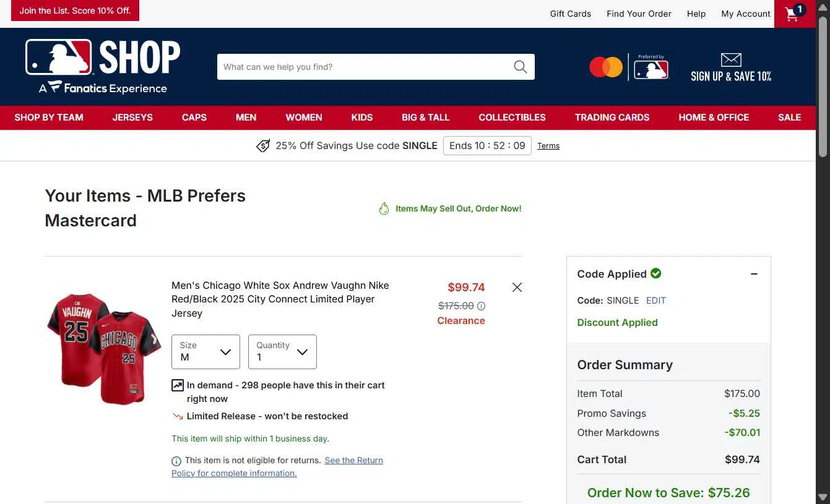Open the Quantity dropdown
Screen dimensions: 830x504
tap(282, 352)
